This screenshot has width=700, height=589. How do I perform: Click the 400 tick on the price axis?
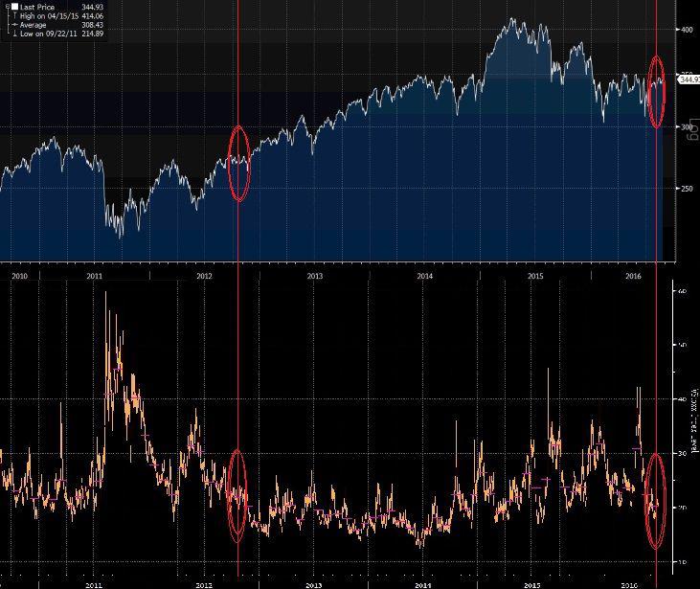(x=686, y=30)
